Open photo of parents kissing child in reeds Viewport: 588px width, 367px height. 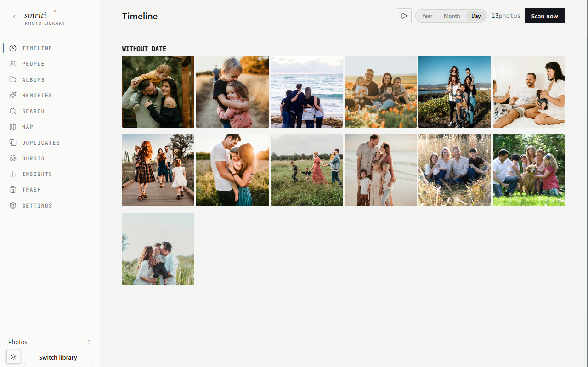[x=158, y=248]
